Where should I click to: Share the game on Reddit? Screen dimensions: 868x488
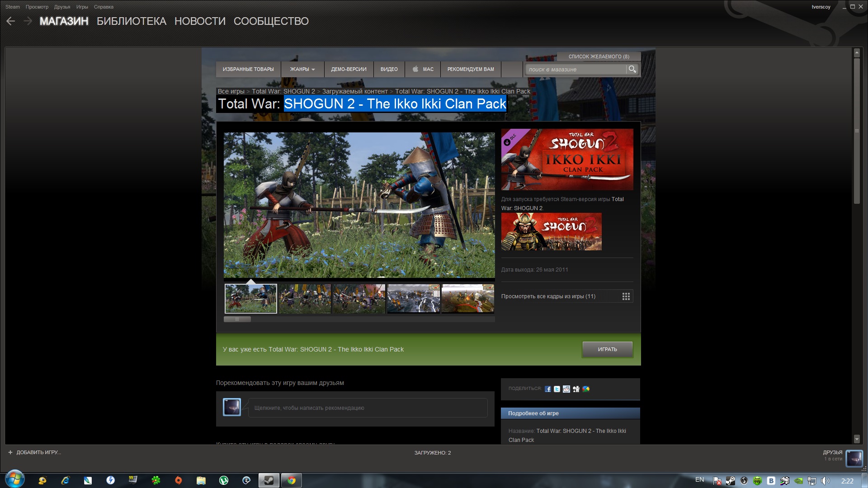coord(566,389)
